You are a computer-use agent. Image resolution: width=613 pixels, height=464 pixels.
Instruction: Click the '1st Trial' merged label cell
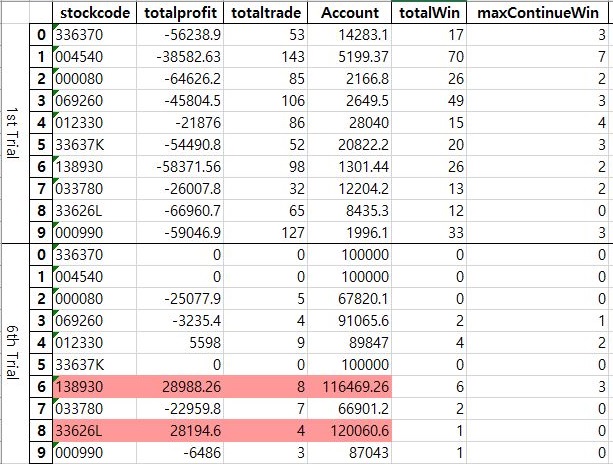click(15, 133)
